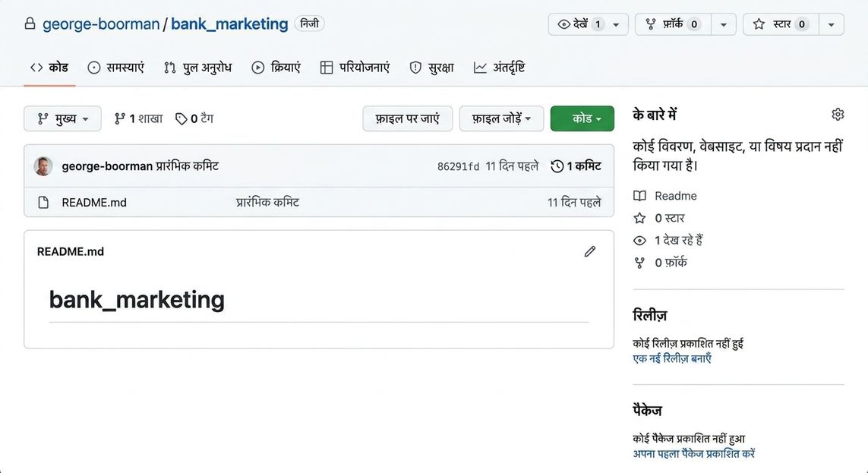Open the 1 कमिट history link

(x=576, y=166)
